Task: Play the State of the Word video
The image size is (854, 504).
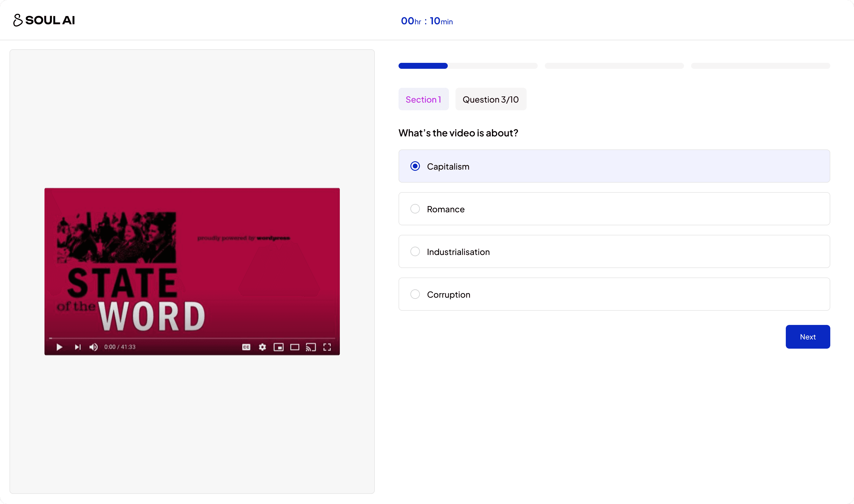Action: click(x=59, y=347)
